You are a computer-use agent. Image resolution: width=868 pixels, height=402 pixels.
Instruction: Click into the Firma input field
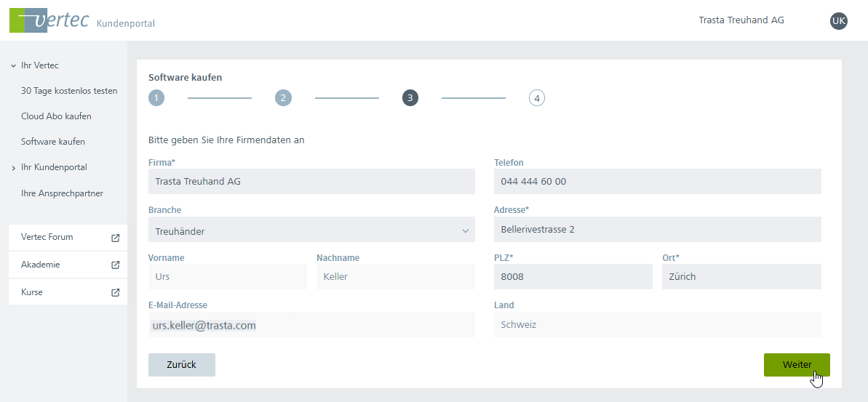pyautogui.click(x=311, y=182)
